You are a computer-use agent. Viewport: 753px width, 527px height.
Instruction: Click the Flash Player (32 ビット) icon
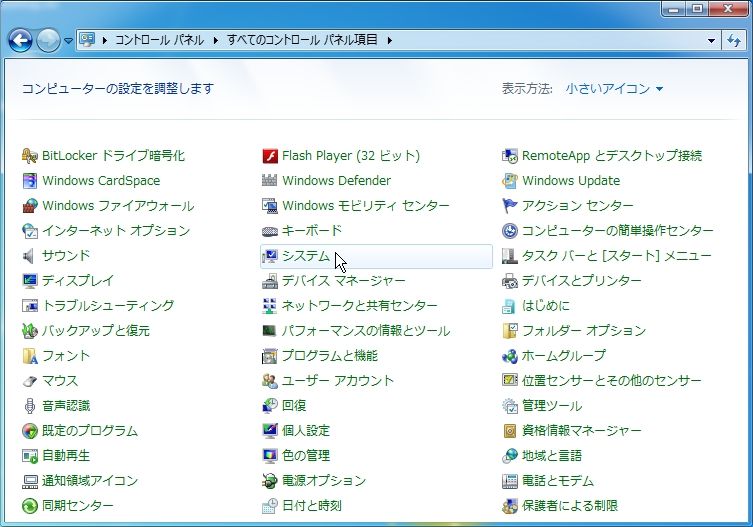[270, 156]
